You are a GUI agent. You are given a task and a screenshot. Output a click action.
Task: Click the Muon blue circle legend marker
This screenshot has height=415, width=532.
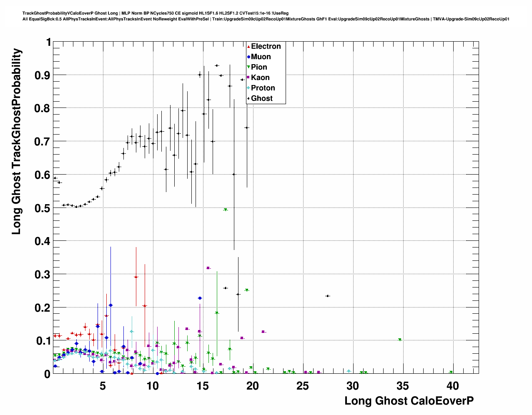(x=248, y=57)
